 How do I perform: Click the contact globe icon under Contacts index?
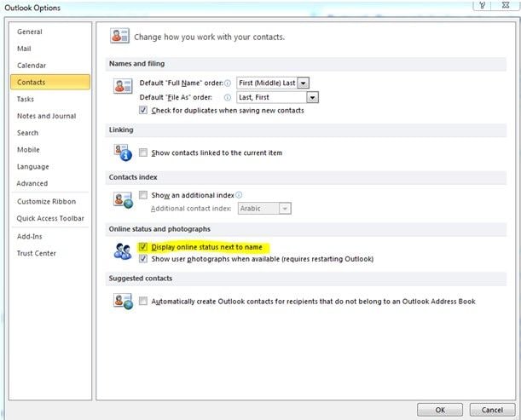tap(123, 200)
